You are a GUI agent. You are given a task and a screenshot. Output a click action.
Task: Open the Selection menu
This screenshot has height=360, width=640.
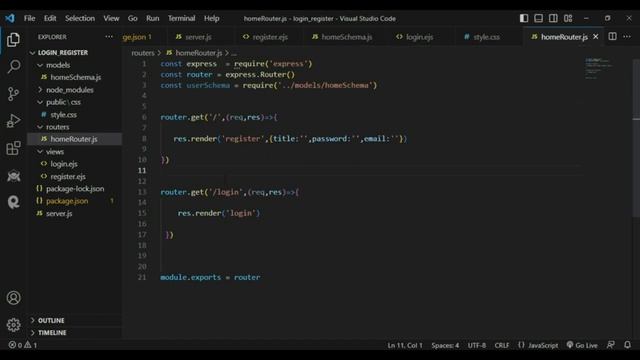[80, 18]
